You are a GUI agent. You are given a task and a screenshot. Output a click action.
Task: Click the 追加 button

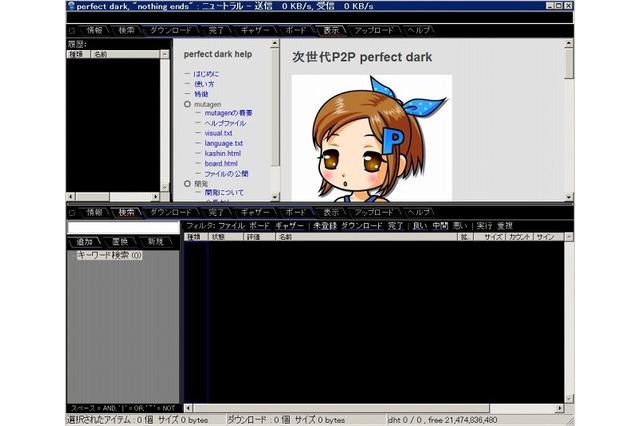point(85,242)
